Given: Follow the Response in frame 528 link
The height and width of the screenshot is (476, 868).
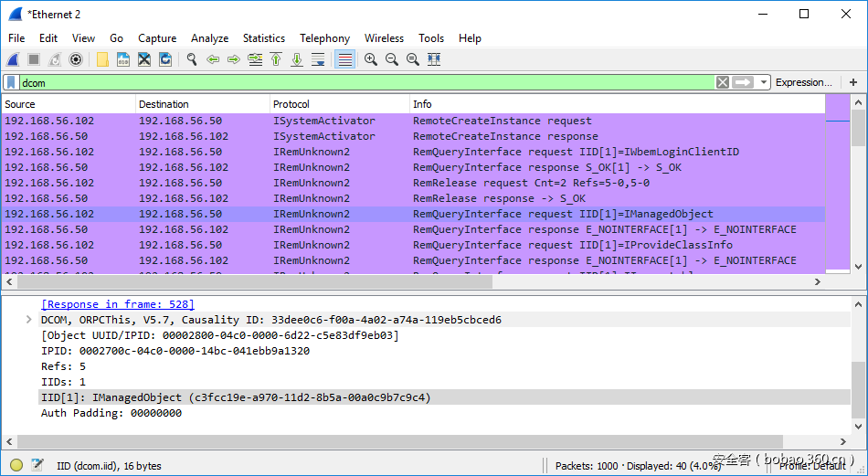Looking at the screenshot, I should point(118,304).
